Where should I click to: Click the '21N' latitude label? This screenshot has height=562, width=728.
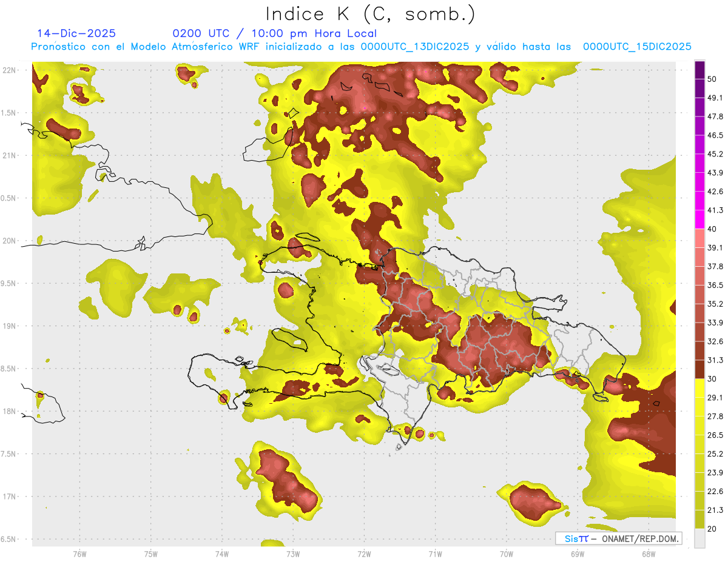pos(10,155)
